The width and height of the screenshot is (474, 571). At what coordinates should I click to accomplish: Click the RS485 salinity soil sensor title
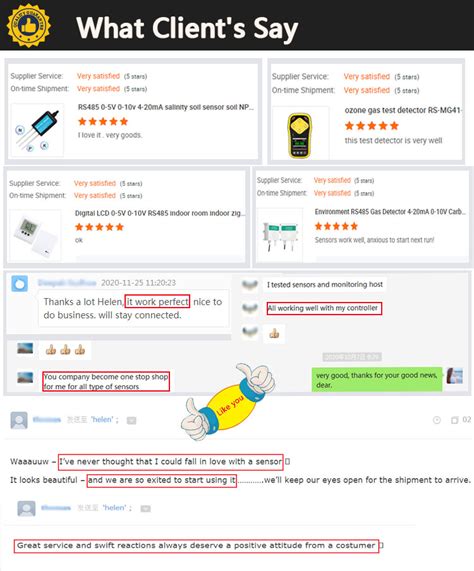tap(166, 107)
